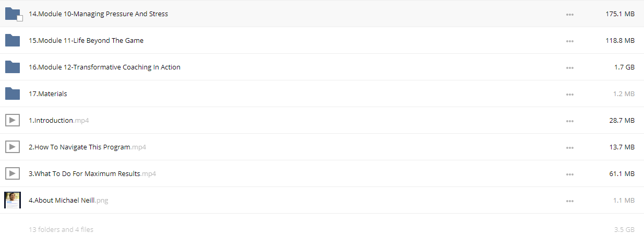The height and width of the screenshot is (245, 644).
Task: Open more options for Module 11 folder
Action: [x=570, y=41]
